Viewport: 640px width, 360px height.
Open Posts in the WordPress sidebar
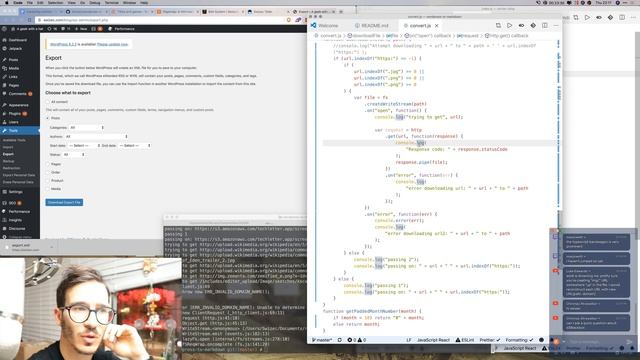[13, 60]
